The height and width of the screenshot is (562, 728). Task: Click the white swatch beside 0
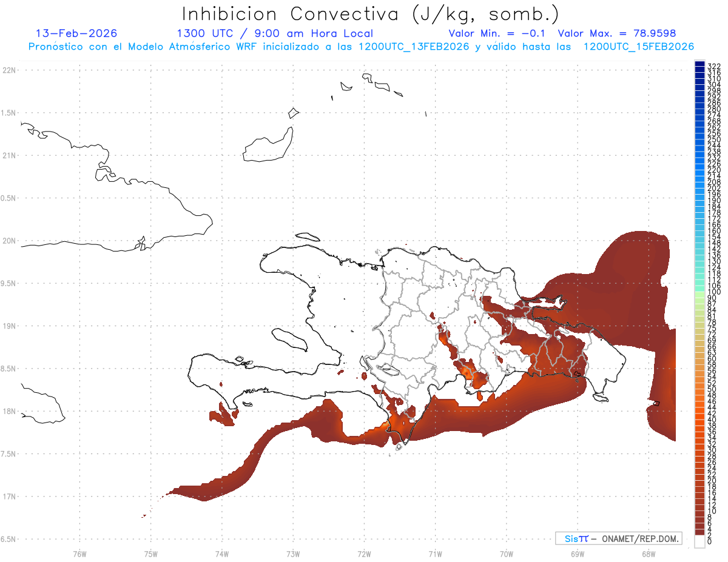[x=699, y=541]
